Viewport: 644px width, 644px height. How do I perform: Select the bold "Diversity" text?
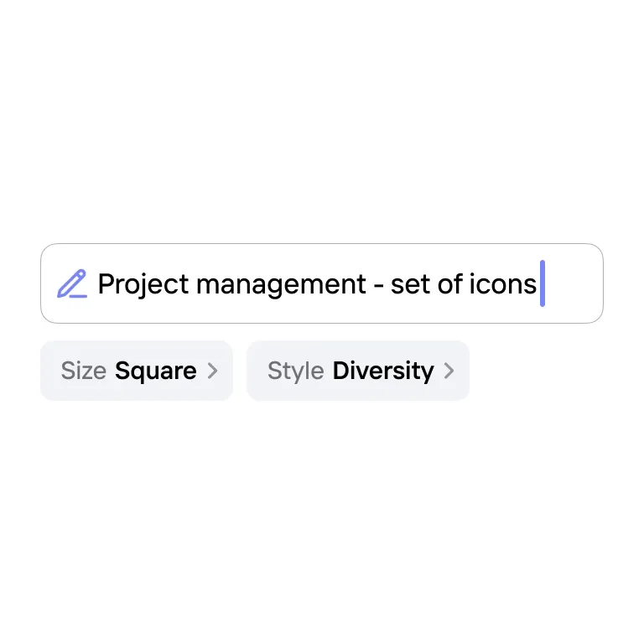tap(383, 371)
